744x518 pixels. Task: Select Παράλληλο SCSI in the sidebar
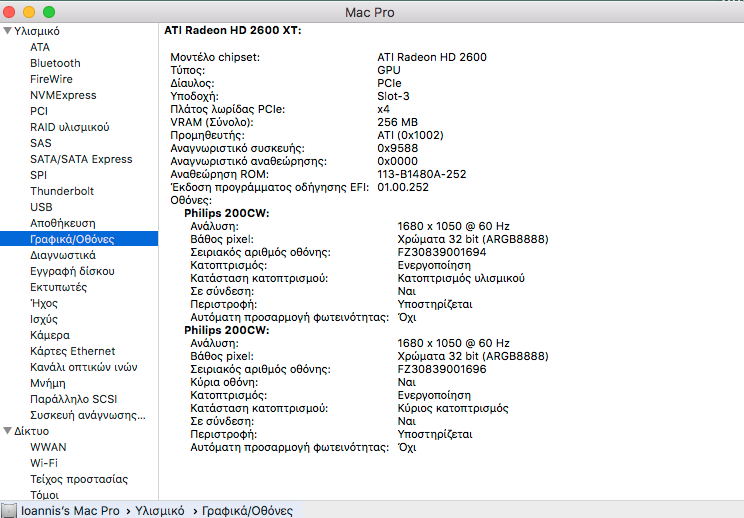[74, 399]
